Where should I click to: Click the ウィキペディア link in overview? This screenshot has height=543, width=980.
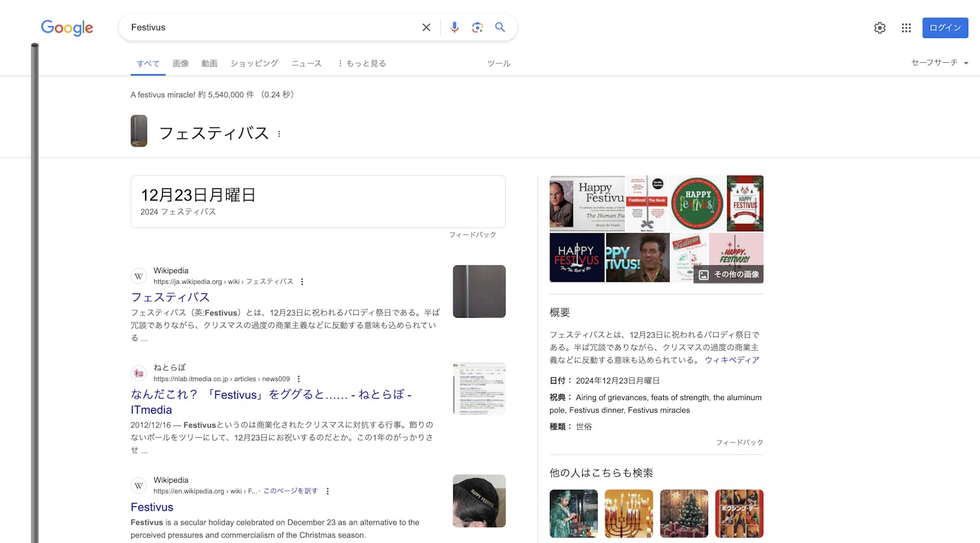(732, 360)
